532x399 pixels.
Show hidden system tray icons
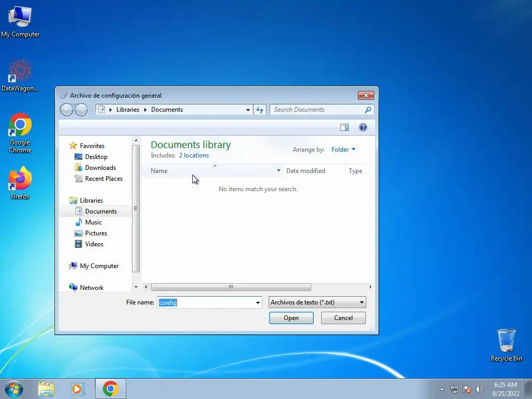click(442, 389)
